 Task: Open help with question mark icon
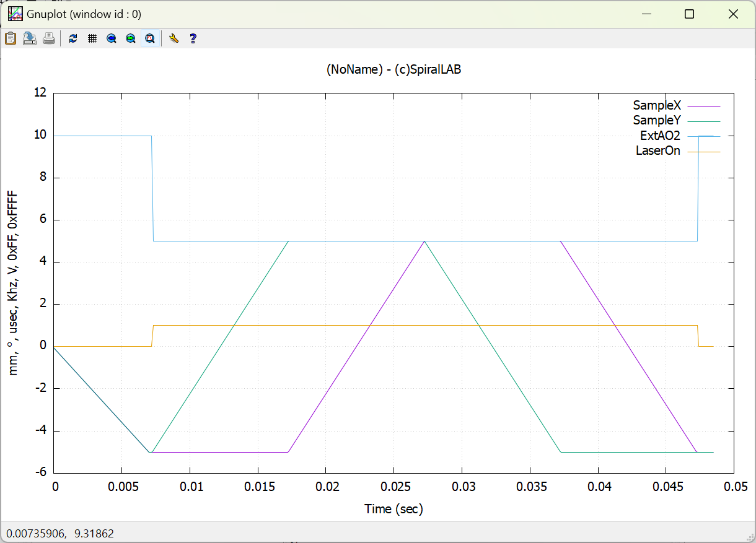[193, 38]
